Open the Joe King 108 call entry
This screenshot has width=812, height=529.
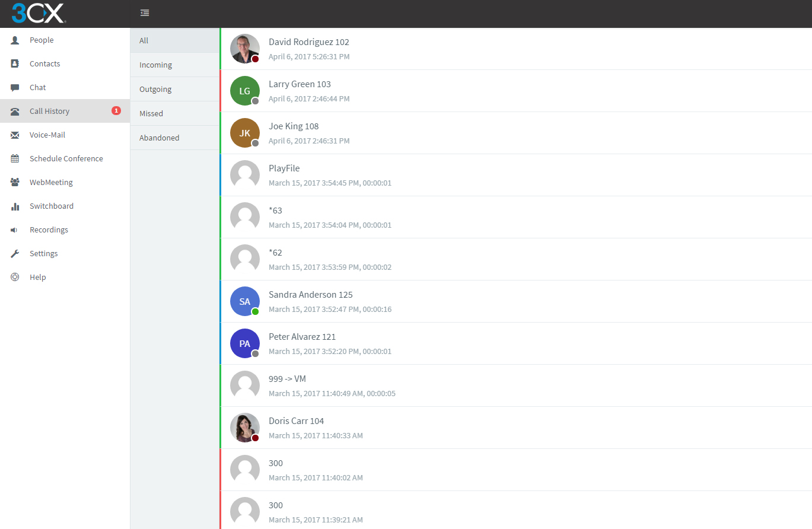[515, 133]
